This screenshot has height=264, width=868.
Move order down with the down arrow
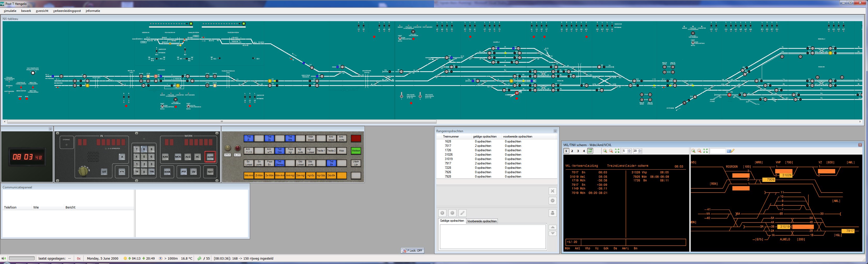(552, 233)
